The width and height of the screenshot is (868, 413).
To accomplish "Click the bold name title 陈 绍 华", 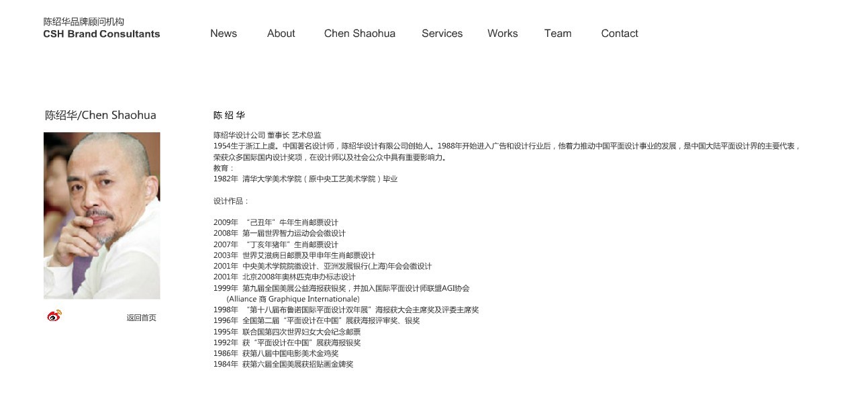I will [x=230, y=116].
